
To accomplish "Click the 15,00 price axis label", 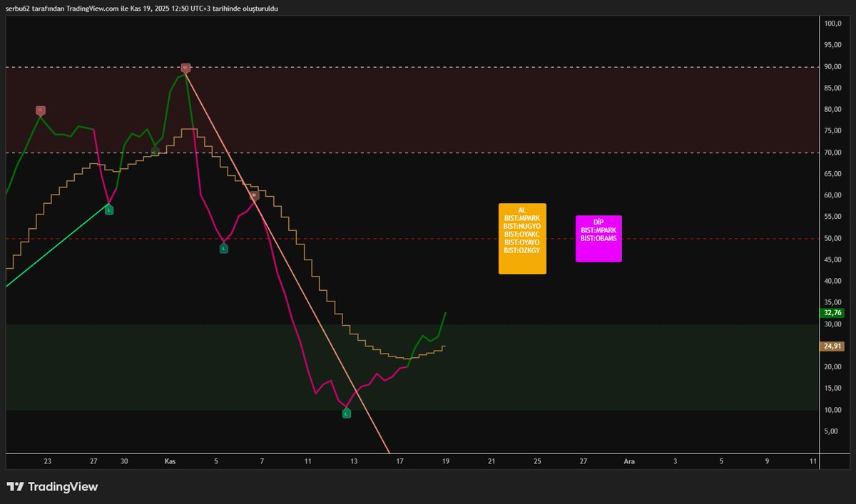I will coord(833,389).
